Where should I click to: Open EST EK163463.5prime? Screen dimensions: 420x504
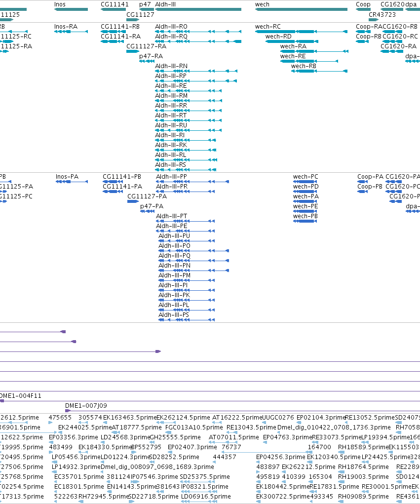(x=130, y=418)
